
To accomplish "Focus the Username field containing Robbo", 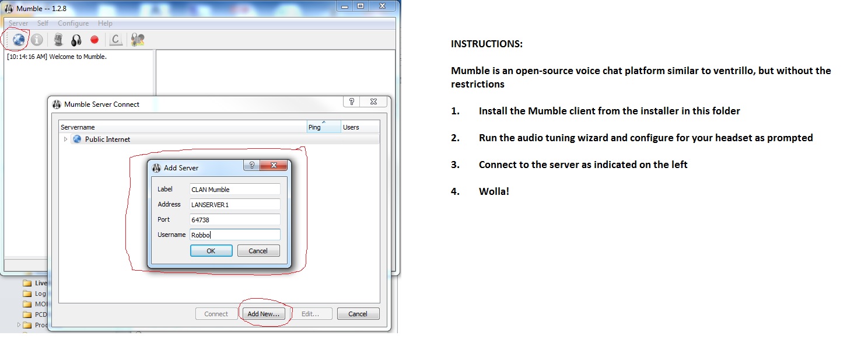I will [235, 235].
